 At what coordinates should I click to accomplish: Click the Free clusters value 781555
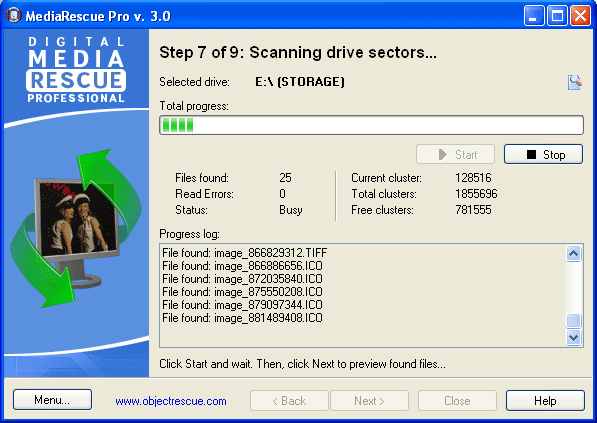coord(473,210)
